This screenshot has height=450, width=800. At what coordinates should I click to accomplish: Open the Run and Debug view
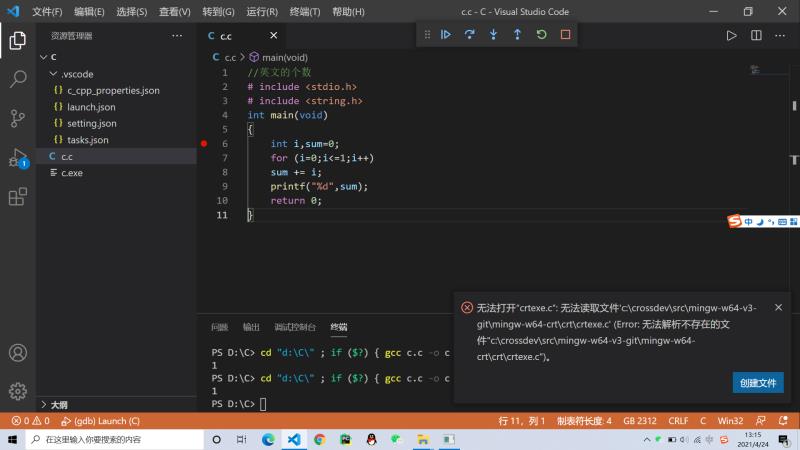(x=17, y=158)
